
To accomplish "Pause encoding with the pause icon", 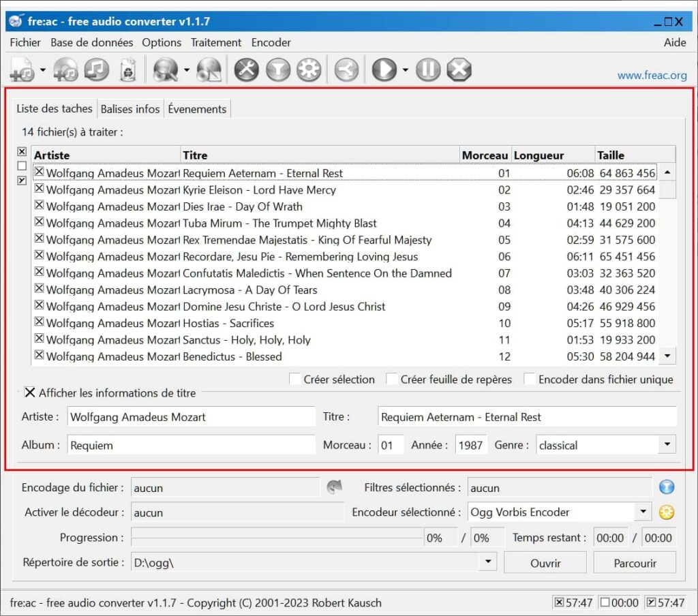I will pos(428,70).
